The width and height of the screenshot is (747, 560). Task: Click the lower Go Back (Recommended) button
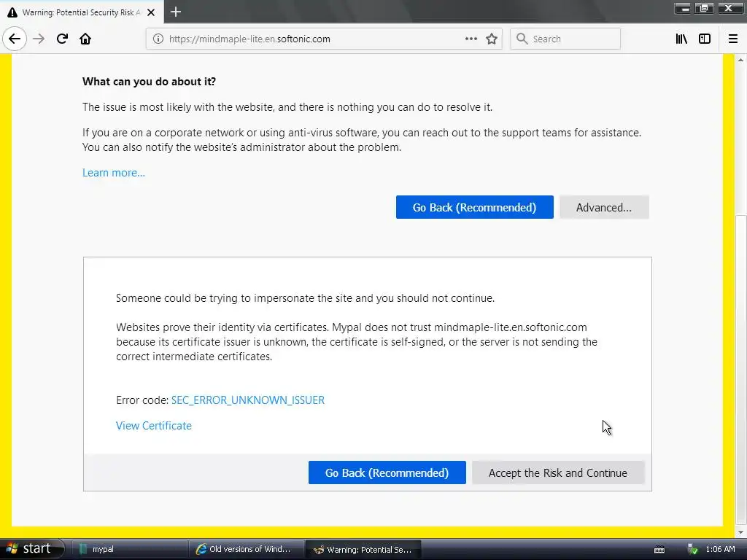click(387, 472)
